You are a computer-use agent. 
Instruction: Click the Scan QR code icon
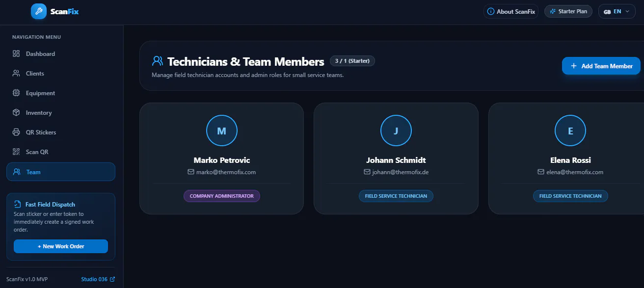click(16, 152)
